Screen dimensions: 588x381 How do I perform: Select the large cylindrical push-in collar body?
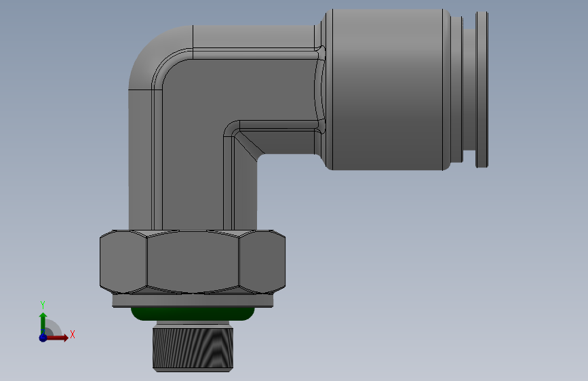(387, 89)
